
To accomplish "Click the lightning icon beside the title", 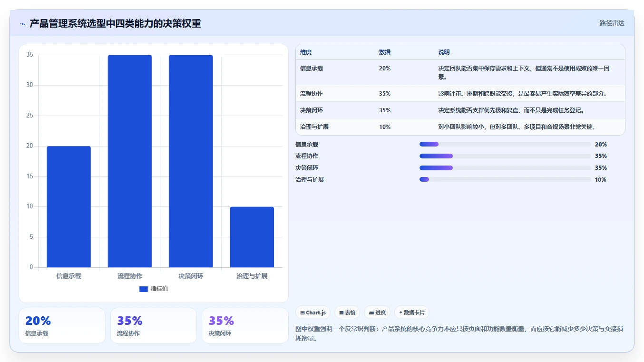I will pos(22,24).
